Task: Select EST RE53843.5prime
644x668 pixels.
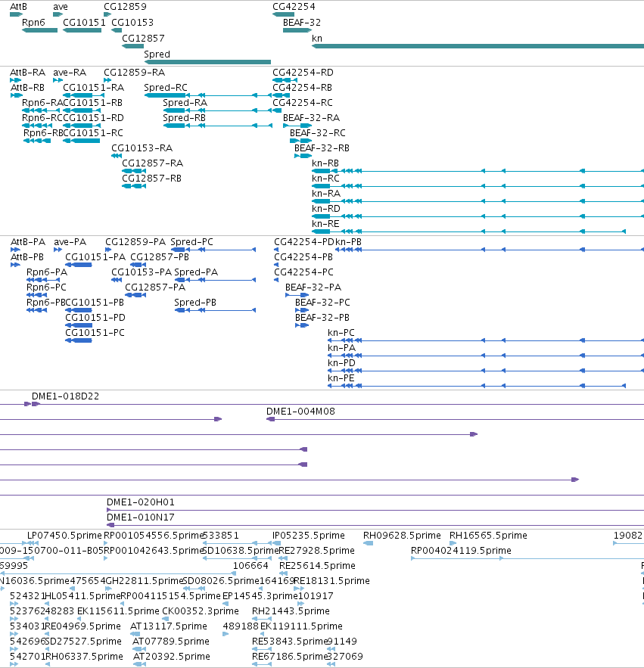Action: point(262,649)
